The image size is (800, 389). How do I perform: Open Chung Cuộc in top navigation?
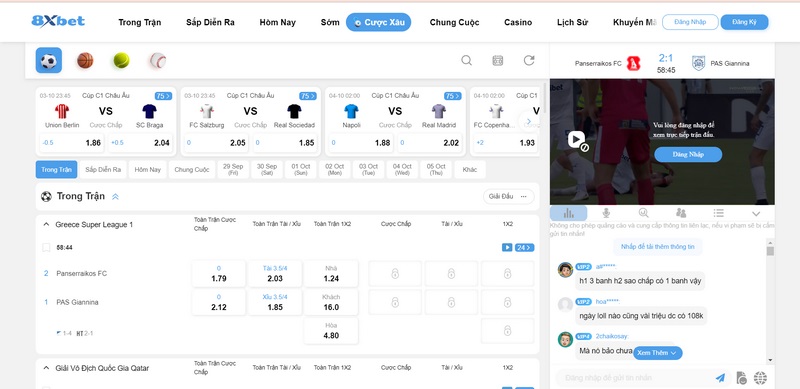454,22
